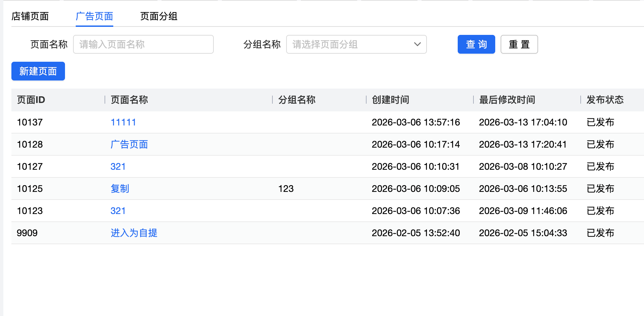Viewport: 644px width, 316px height.
Task: Click the 页面名称 input field
Action: [x=143, y=44]
